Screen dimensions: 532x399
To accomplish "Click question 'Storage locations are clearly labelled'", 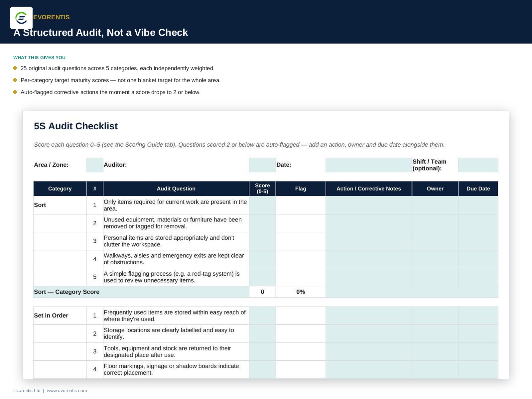I will point(176,333).
